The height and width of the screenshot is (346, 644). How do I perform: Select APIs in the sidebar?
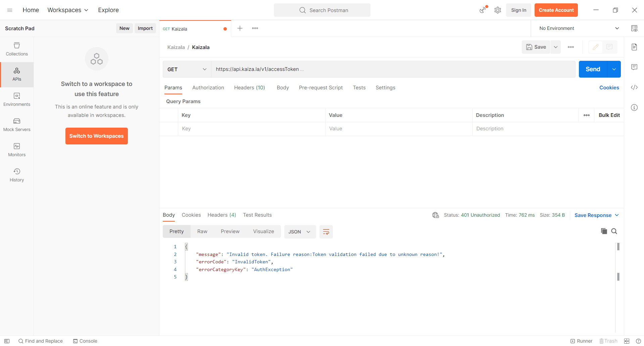click(x=17, y=75)
